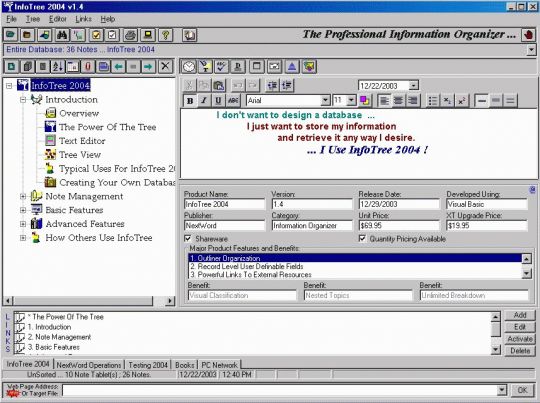Open the Links menu
This screenshot has width=540, height=403.
[84, 19]
